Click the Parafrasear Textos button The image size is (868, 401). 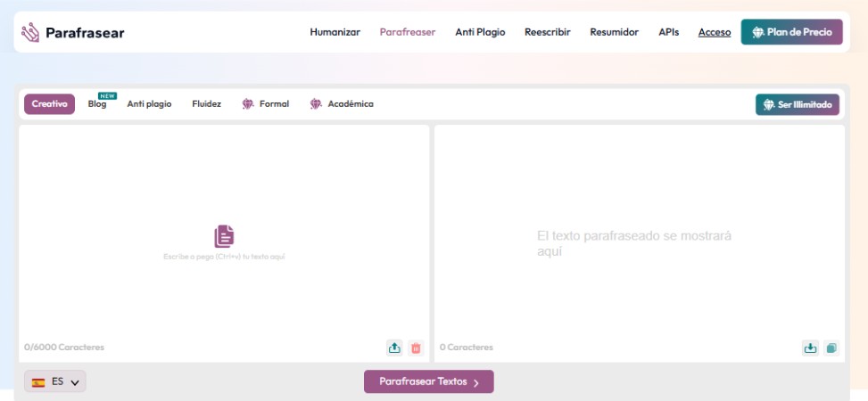[x=428, y=381]
